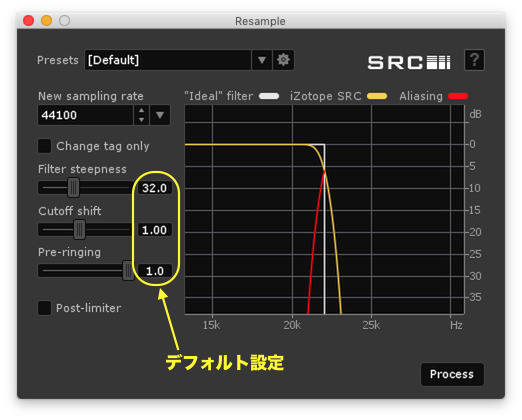The image size is (522, 420).
Task: Click the Cutoff shift 1.00 value box
Action: pos(155,230)
